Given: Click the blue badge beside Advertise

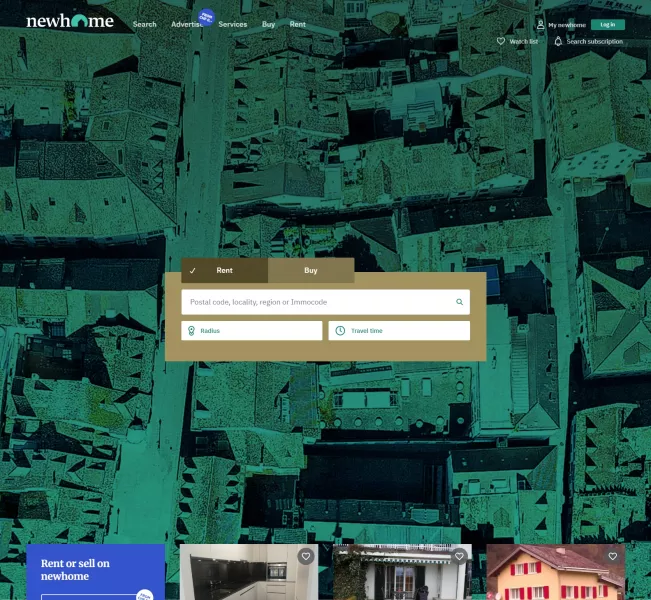Looking at the screenshot, I should tap(207, 17).
